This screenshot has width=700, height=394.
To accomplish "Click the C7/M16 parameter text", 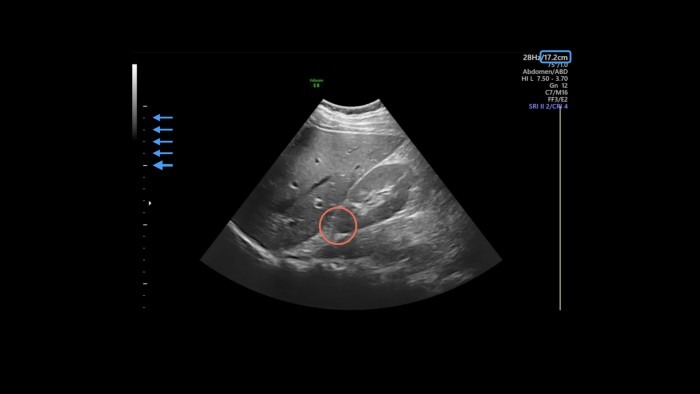I will tap(556, 92).
